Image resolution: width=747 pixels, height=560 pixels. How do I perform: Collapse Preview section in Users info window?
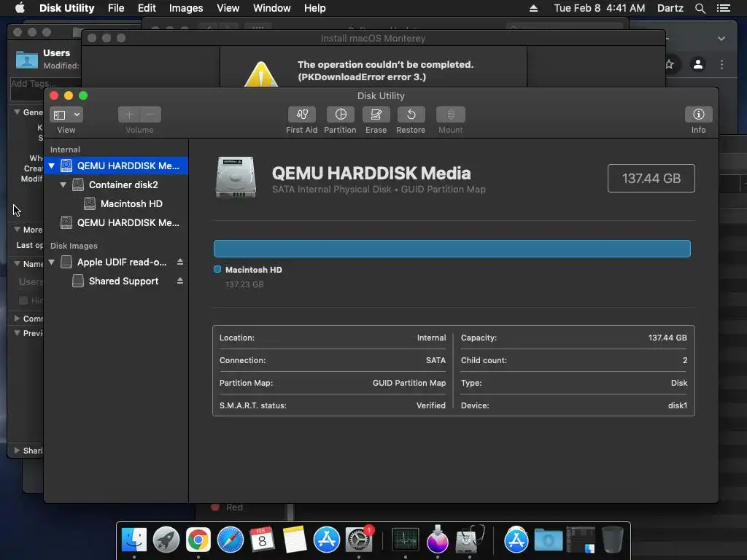[17, 332]
